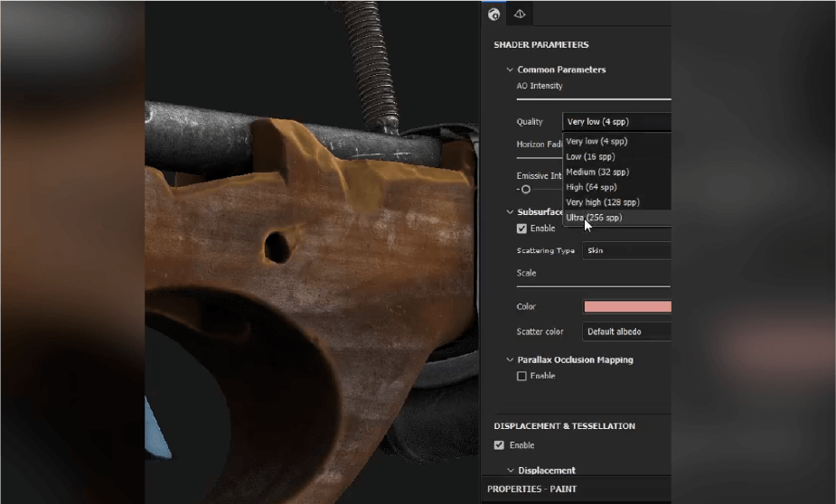Collapse the Parallax Occlusion Mapping section
The image size is (836, 504).
(x=510, y=359)
